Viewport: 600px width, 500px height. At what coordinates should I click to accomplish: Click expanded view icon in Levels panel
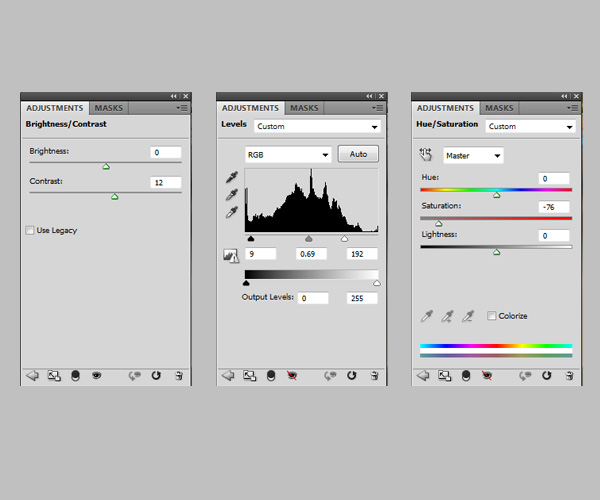point(249,376)
